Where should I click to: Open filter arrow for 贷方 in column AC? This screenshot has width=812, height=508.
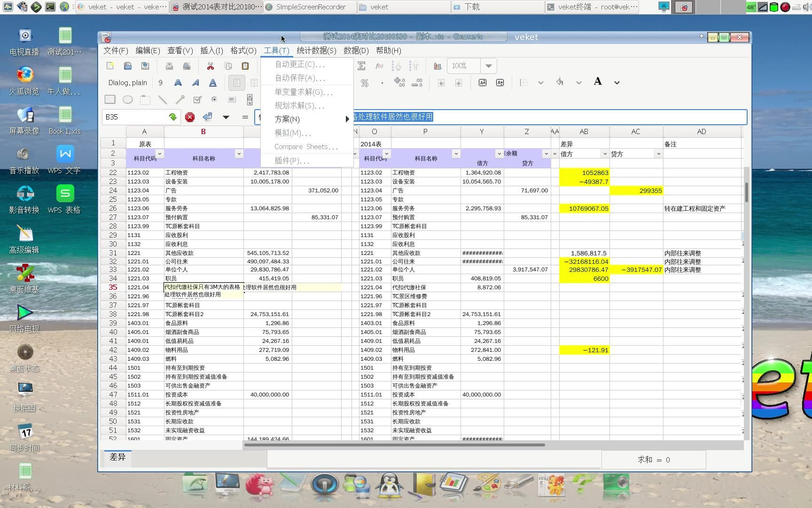tap(658, 154)
